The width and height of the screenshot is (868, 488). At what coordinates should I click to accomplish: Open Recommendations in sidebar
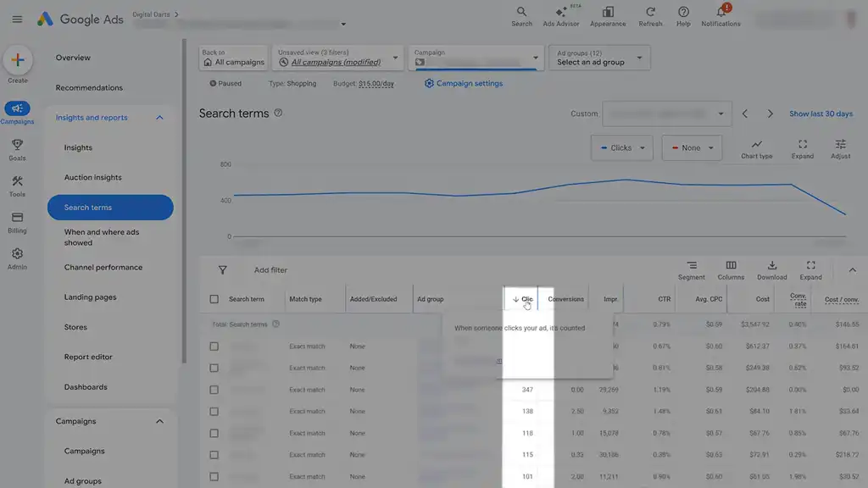click(89, 87)
